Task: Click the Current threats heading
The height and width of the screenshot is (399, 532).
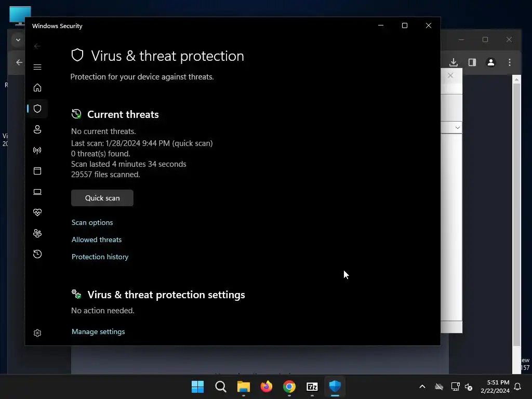Action: 123,114
